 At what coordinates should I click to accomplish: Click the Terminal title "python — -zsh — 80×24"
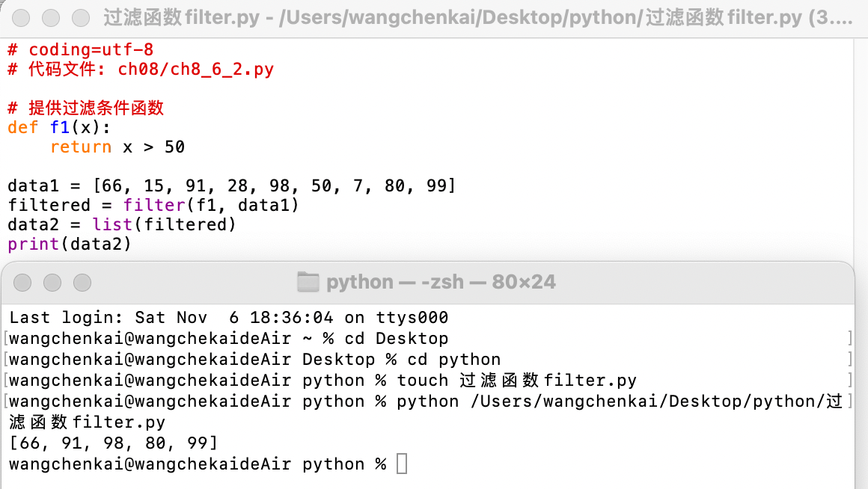click(441, 282)
